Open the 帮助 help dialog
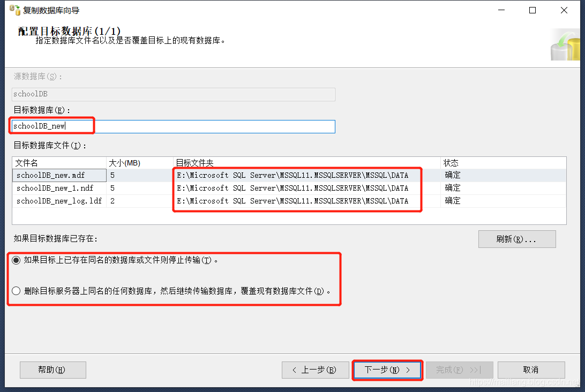The height and width of the screenshot is (392, 585). pyautogui.click(x=52, y=370)
